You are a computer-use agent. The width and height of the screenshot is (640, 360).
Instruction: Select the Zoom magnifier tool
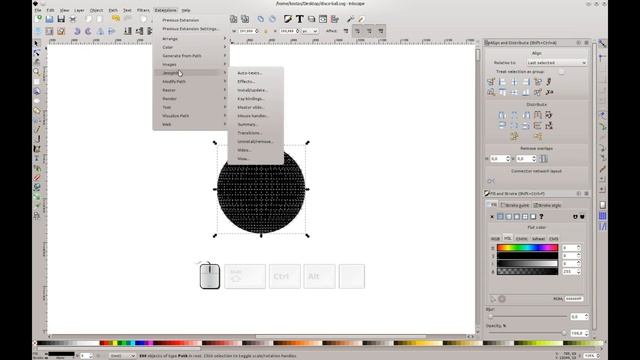(x=37, y=72)
